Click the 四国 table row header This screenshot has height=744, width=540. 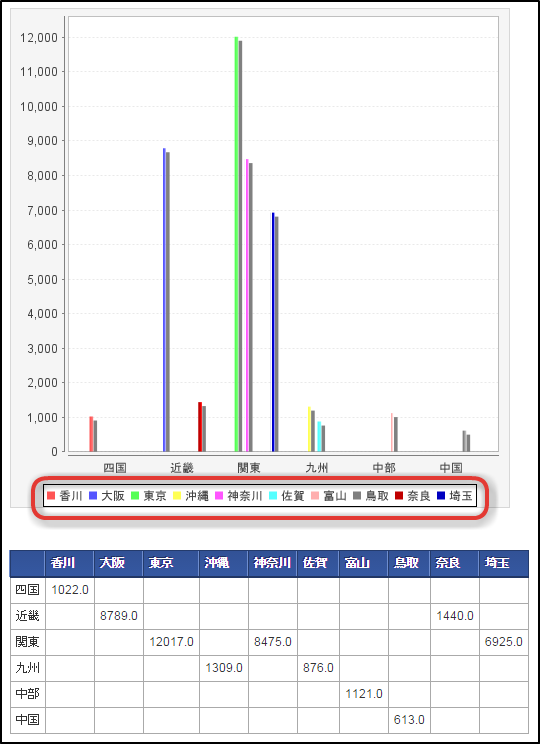28,590
